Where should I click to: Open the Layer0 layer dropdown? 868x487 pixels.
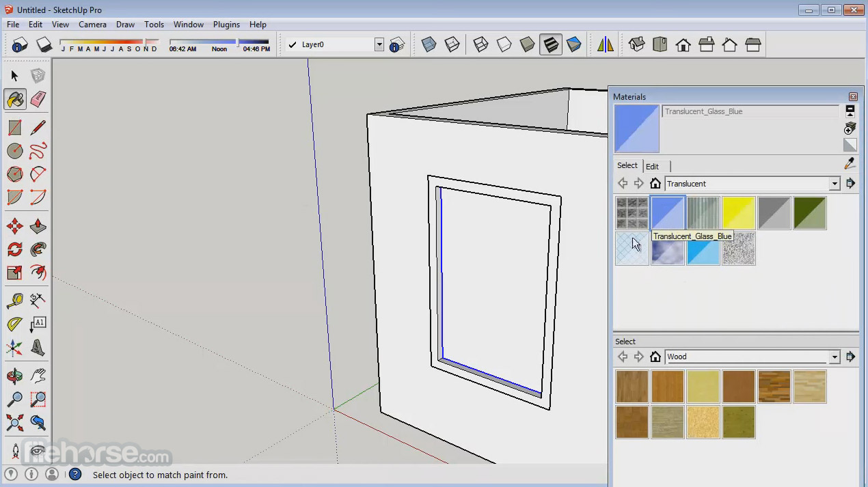coord(379,44)
